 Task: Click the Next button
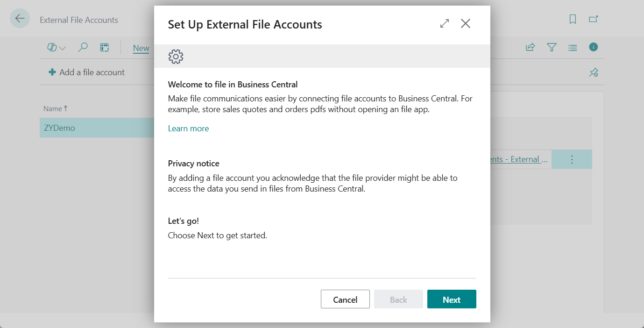tap(451, 299)
